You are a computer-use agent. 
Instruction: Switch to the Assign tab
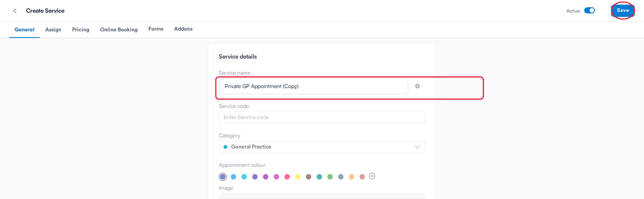(53, 30)
